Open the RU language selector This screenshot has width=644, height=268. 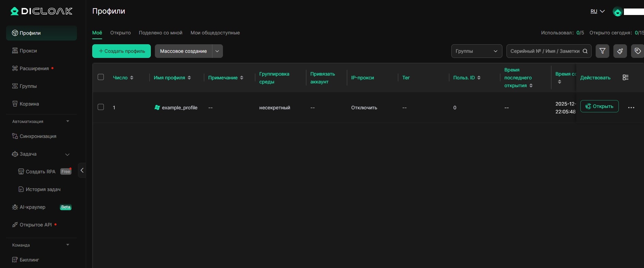tap(597, 11)
